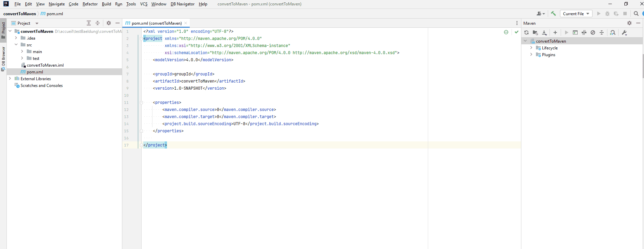Hide the Project tool window

pyautogui.click(x=118, y=23)
